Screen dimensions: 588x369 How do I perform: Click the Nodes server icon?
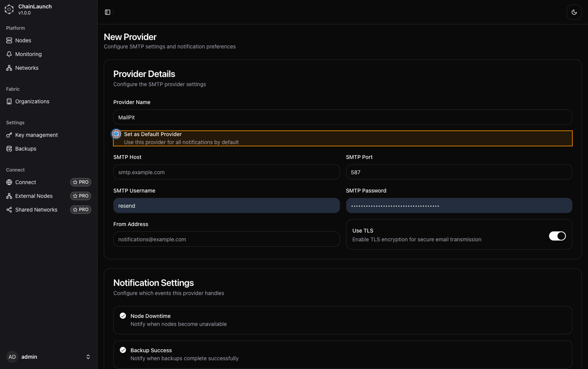[9, 40]
